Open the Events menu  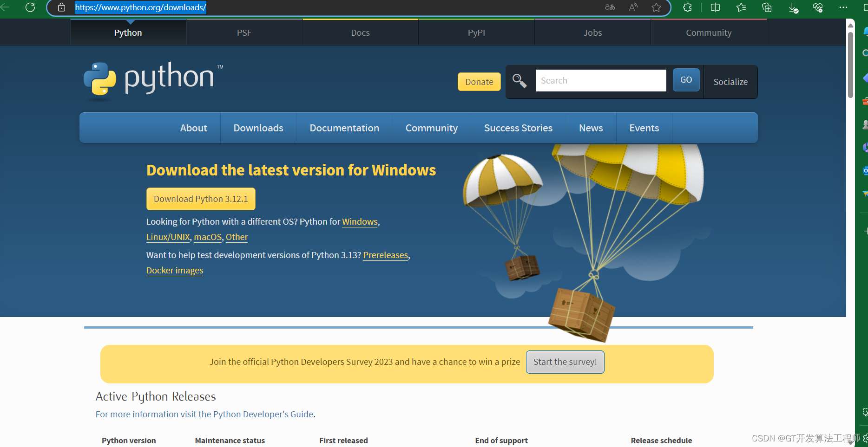644,128
